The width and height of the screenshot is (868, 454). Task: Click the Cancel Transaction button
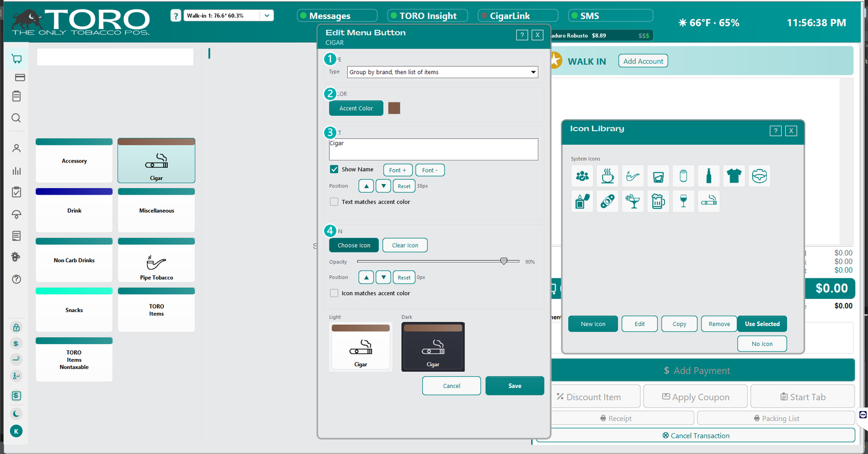(x=696, y=435)
